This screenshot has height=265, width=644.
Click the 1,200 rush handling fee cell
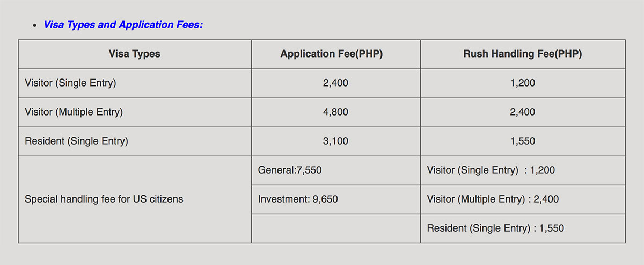pos(523,83)
